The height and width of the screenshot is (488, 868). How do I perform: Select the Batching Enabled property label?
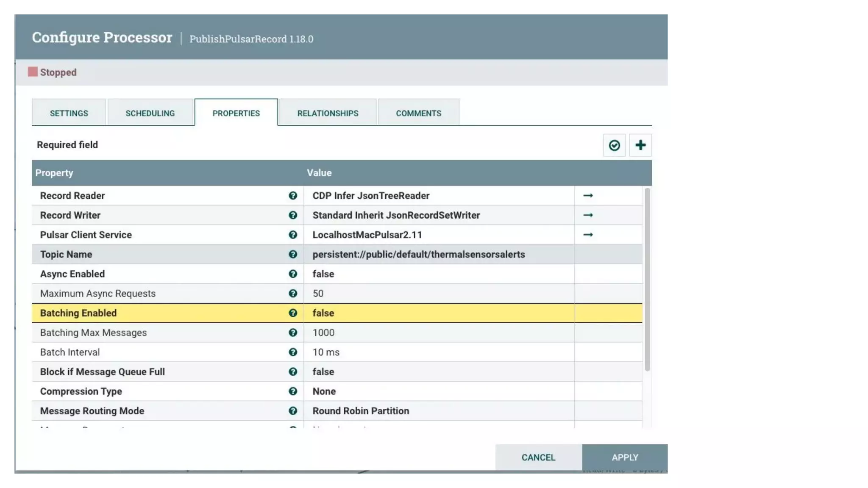pos(78,313)
